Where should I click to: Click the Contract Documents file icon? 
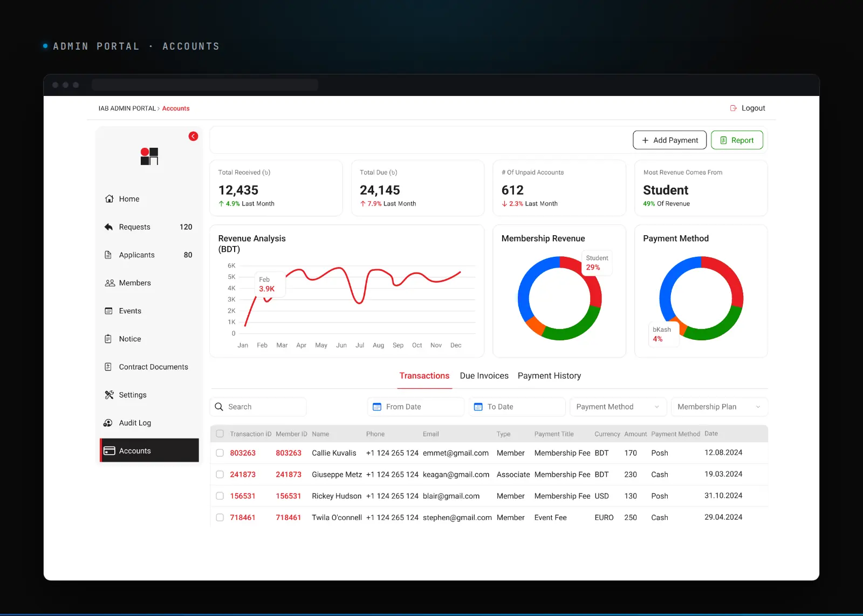coord(108,367)
